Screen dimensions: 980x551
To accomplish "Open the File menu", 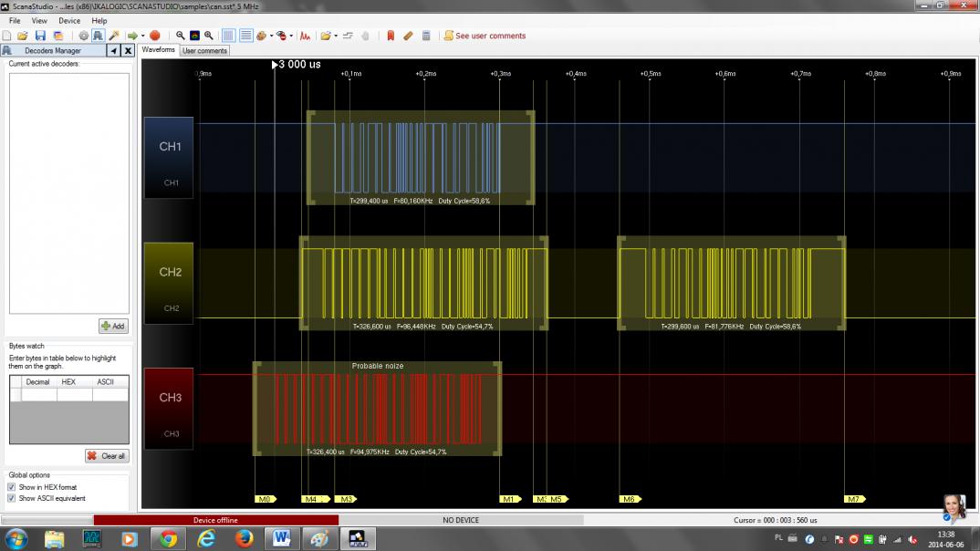I will pyautogui.click(x=15, y=21).
